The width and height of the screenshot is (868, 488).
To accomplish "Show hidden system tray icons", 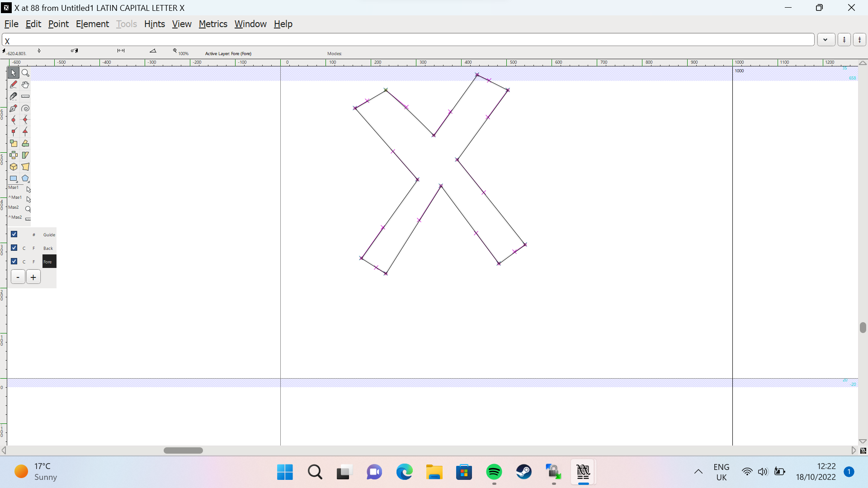I will (x=698, y=472).
